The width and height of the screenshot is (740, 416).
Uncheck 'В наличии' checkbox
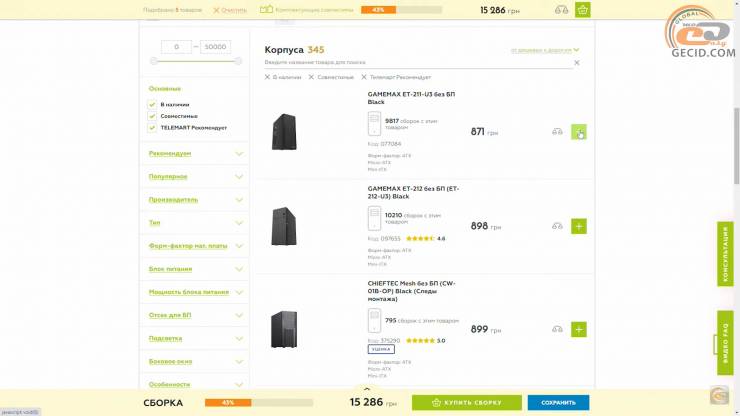[x=152, y=104]
